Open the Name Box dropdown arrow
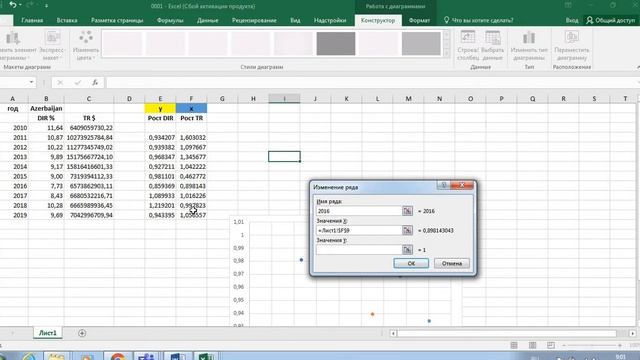640x360 pixels. [31, 82]
